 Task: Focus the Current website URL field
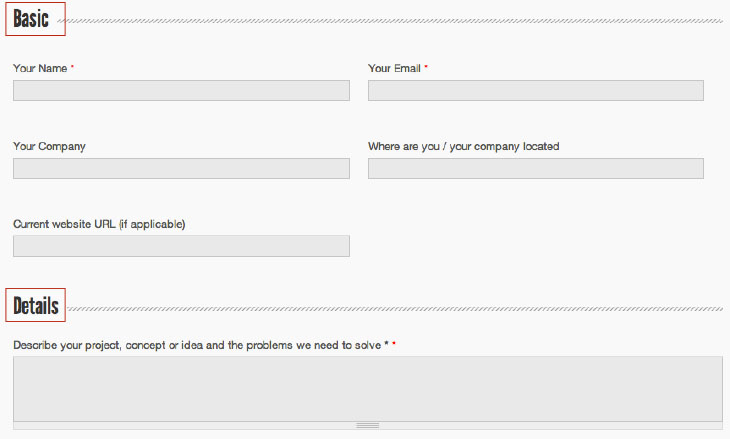(x=181, y=246)
